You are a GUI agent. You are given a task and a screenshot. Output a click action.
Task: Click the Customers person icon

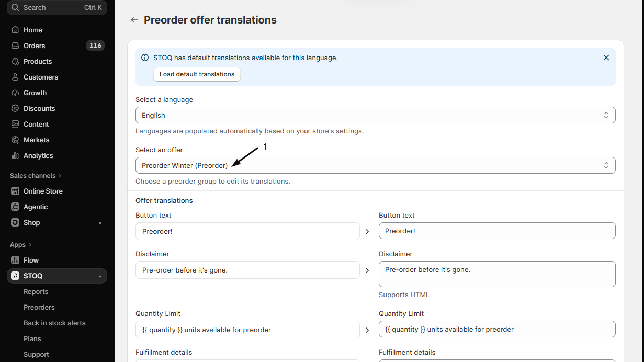(x=15, y=77)
